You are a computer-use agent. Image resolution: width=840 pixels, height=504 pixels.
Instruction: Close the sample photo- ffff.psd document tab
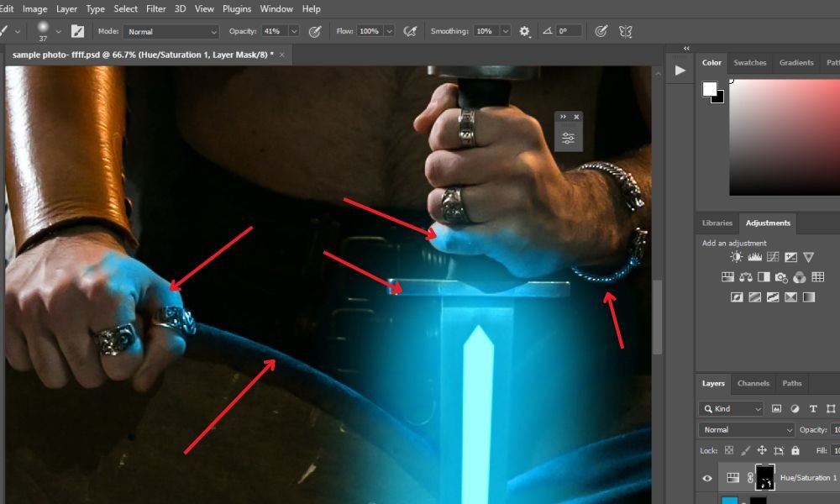point(281,55)
